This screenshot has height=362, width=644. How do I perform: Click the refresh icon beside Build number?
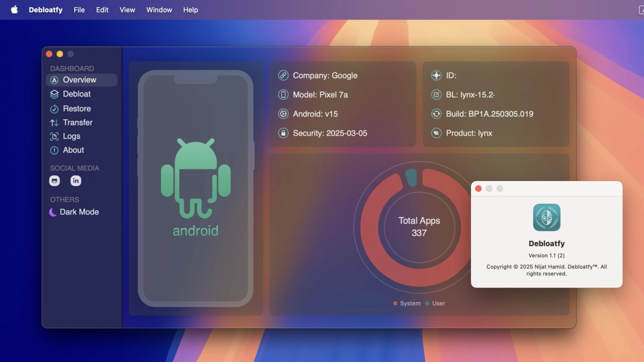pos(436,114)
